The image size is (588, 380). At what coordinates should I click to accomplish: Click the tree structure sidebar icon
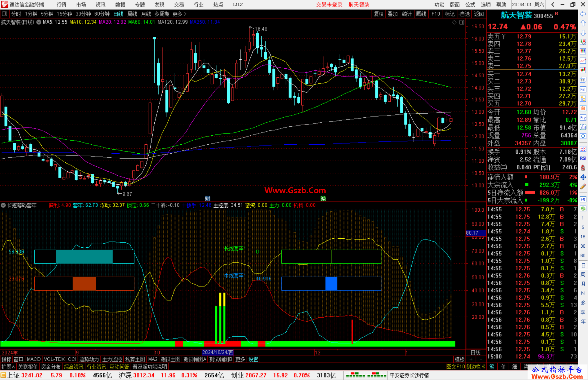point(583,99)
